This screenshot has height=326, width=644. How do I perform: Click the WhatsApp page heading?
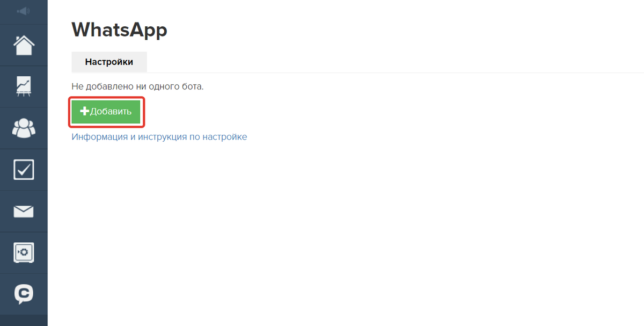pos(119,30)
